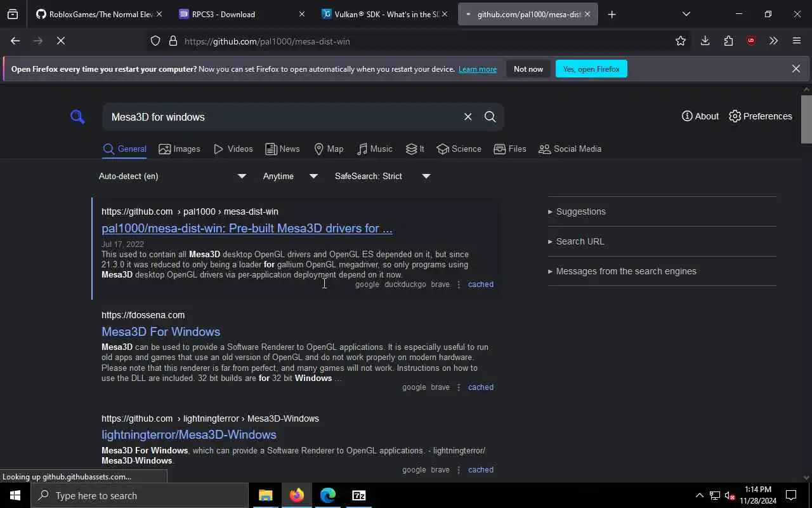
Task: Open the SafeSearch: Strict dropdown
Action: point(383,177)
